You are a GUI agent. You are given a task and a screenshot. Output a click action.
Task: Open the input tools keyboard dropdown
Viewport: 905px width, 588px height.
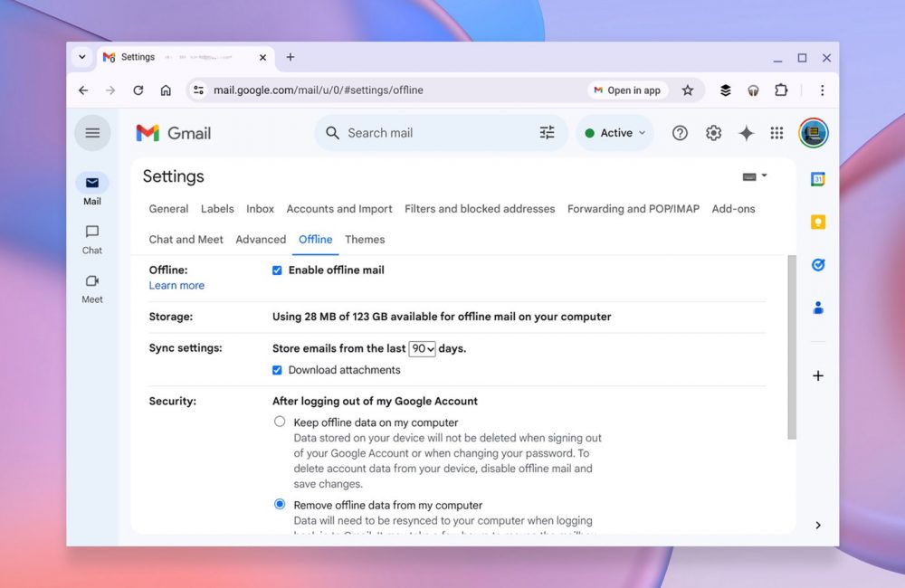coord(755,176)
